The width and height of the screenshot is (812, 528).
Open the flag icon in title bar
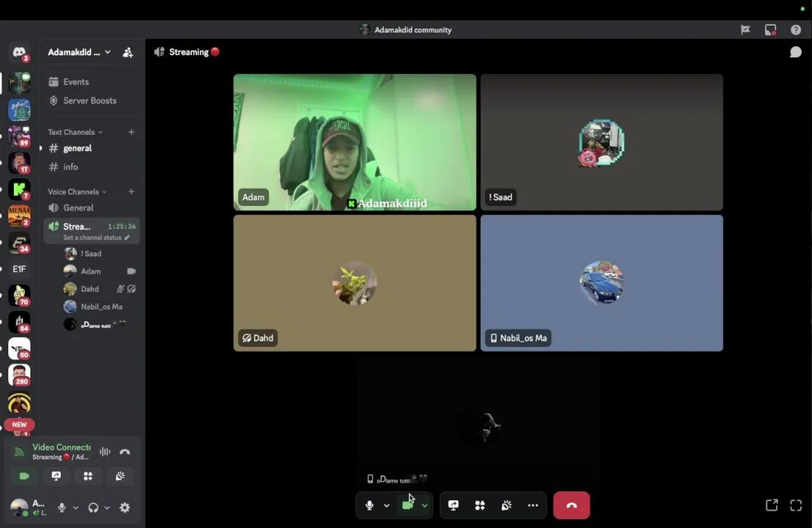(745, 30)
